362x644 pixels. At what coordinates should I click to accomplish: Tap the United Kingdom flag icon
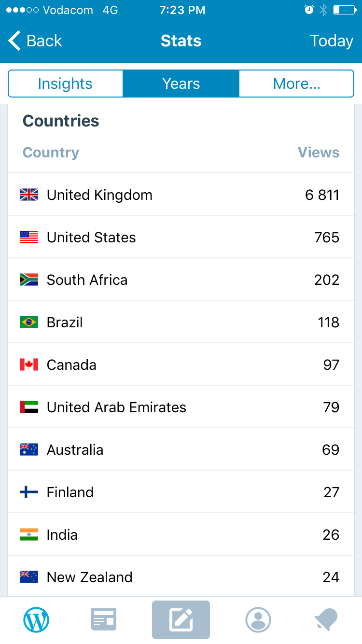click(x=29, y=195)
